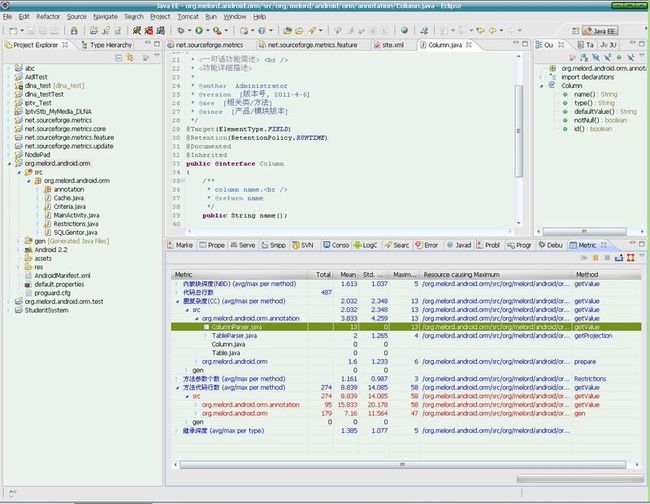Open the Tomcat menu
This screenshot has height=504, width=650.
[x=188, y=17]
